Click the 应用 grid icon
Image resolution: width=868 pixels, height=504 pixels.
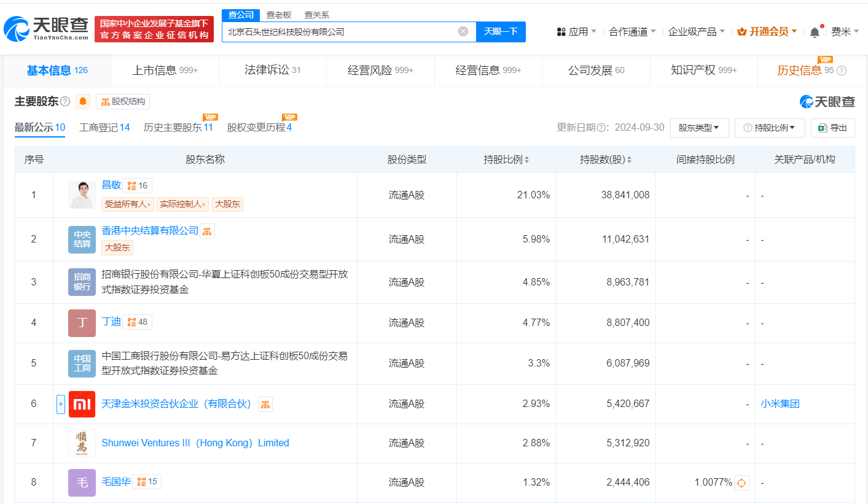561,32
